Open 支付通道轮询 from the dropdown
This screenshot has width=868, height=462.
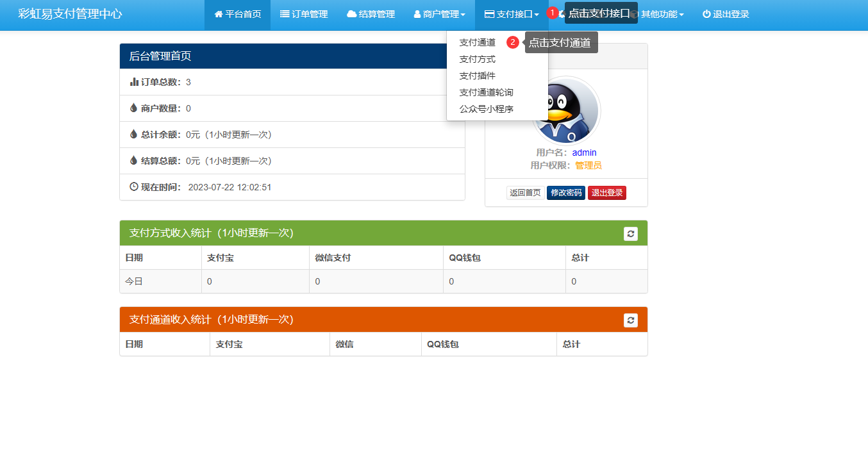coord(486,92)
